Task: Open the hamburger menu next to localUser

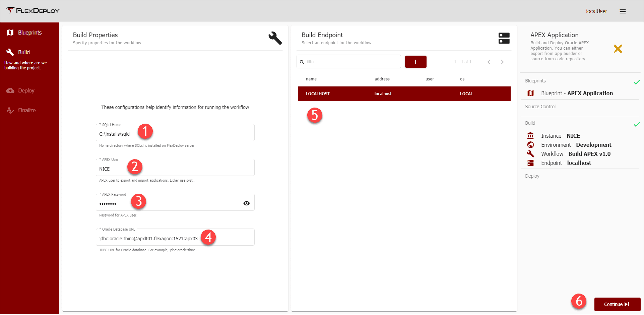Action: pyautogui.click(x=623, y=11)
